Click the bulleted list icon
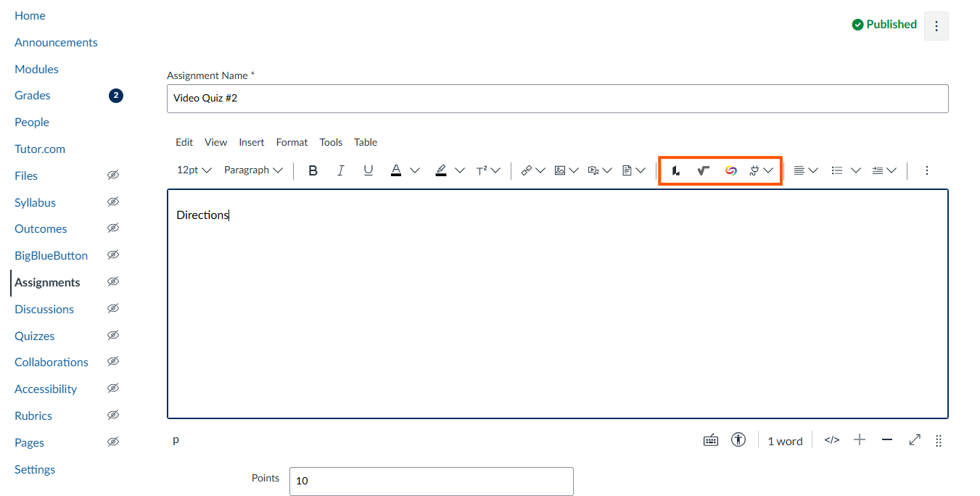Viewport: 980px width, 496px height. [x=837, y=170]
